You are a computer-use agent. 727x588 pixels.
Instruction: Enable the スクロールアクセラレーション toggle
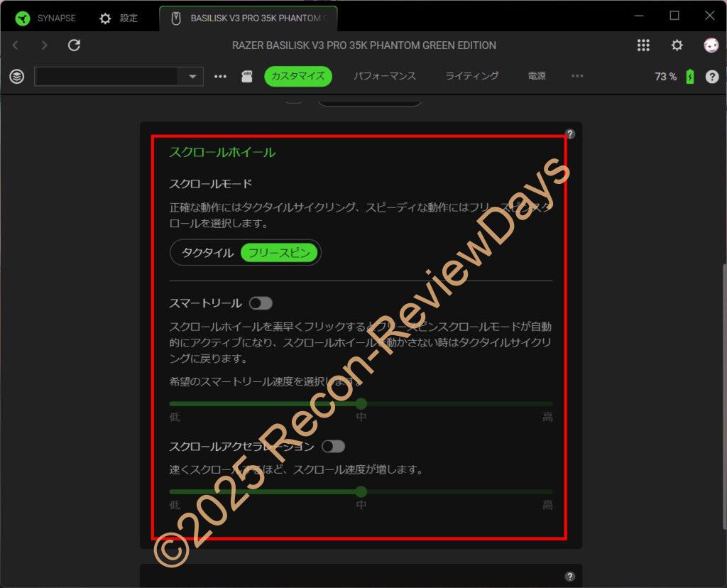333,447
